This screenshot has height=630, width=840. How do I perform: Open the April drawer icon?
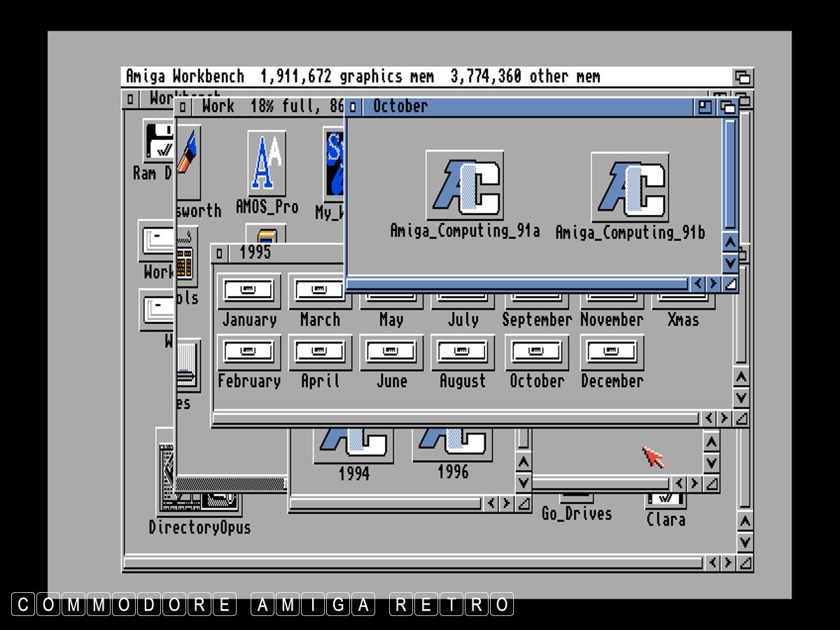point(320,353)
